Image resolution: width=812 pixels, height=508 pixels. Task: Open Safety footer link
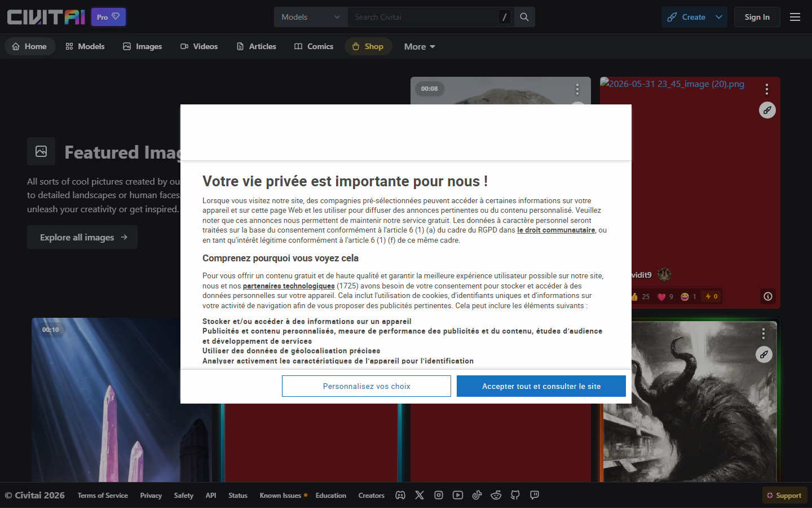183,495
